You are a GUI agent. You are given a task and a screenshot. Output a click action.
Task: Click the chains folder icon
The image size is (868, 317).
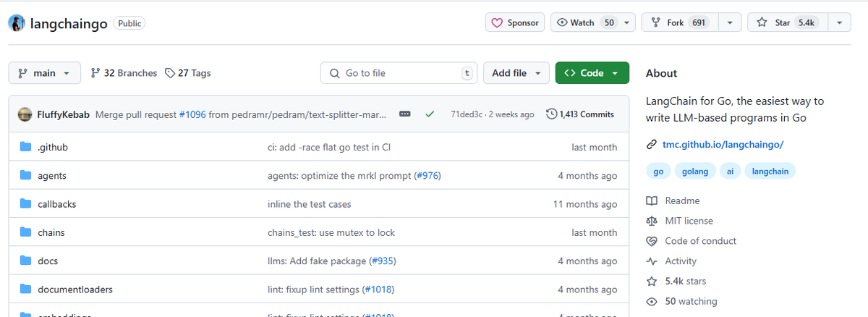25,232
